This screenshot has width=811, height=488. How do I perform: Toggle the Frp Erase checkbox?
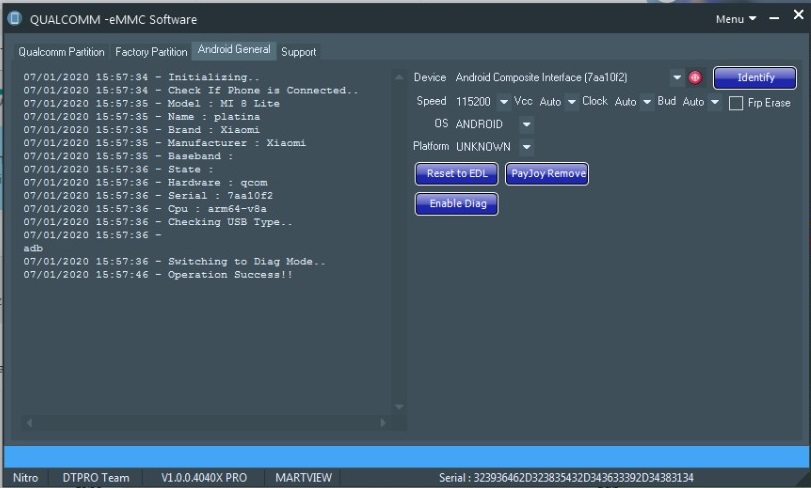click(735, 103)
